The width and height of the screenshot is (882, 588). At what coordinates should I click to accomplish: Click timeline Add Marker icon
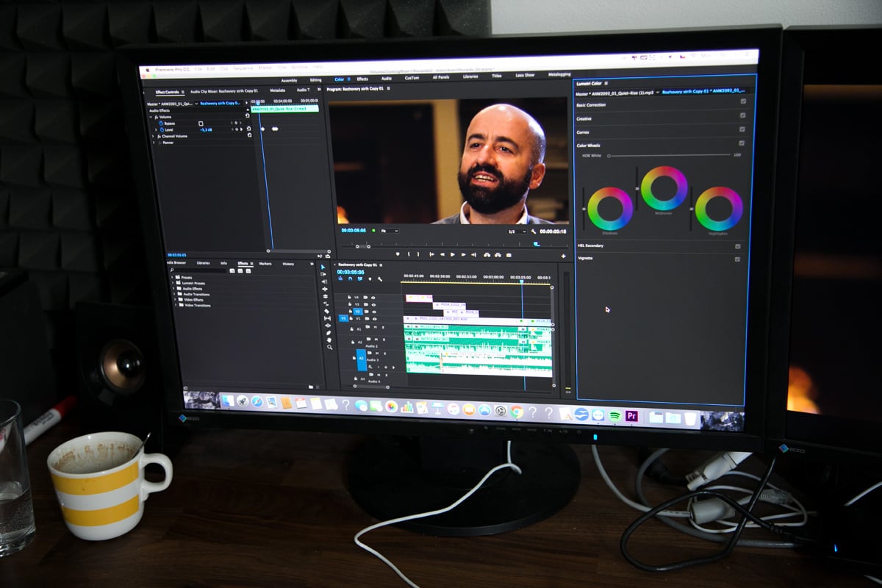(x=370, y=279)
